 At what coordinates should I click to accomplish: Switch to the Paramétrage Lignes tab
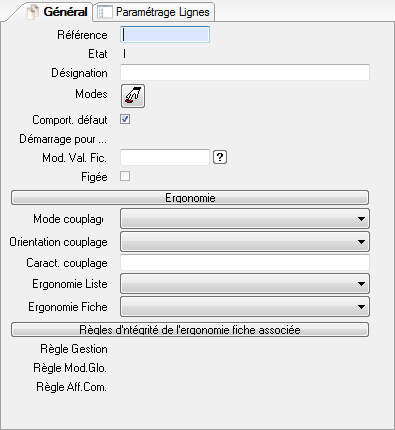[154, 12]
